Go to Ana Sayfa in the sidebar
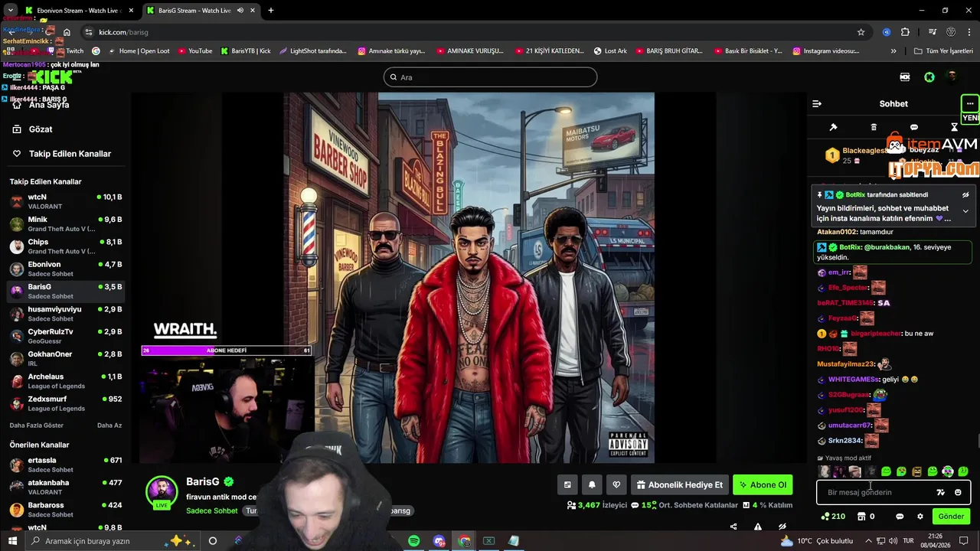This screenshot has width=980, height=551. 49,105
